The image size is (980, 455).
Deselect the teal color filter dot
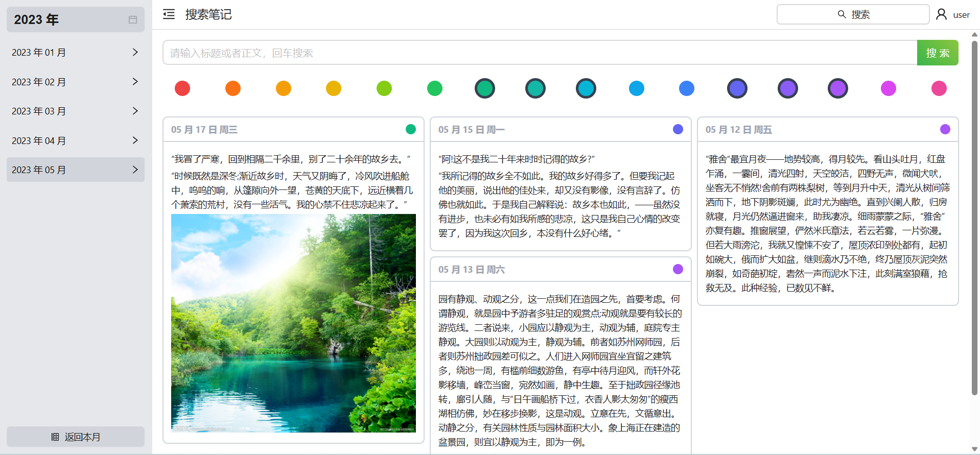[535, 88]
